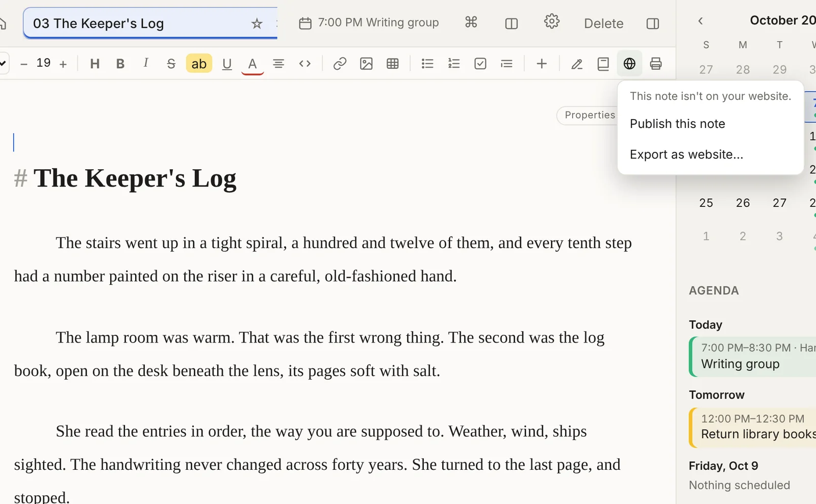Toggle bold formatting
Screen dimensions: 816x504
coord(120,64)
